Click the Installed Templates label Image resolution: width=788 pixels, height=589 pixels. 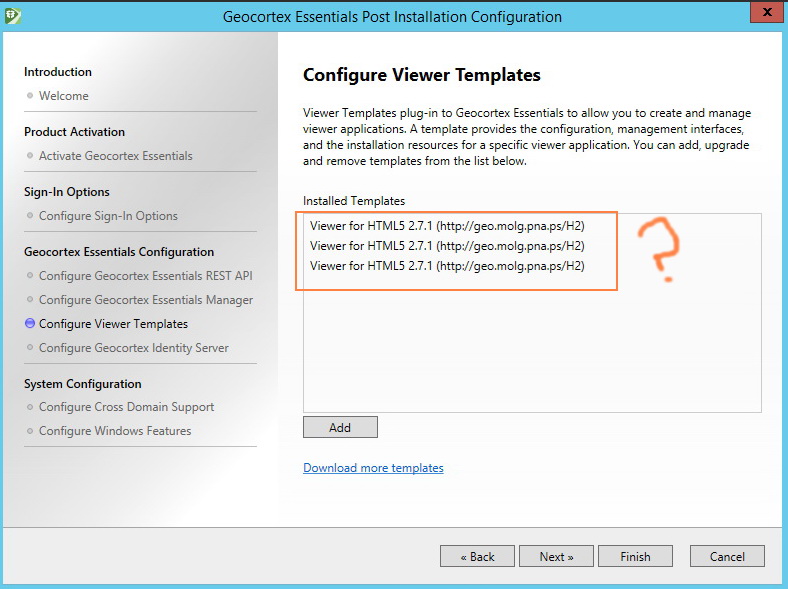354,201
